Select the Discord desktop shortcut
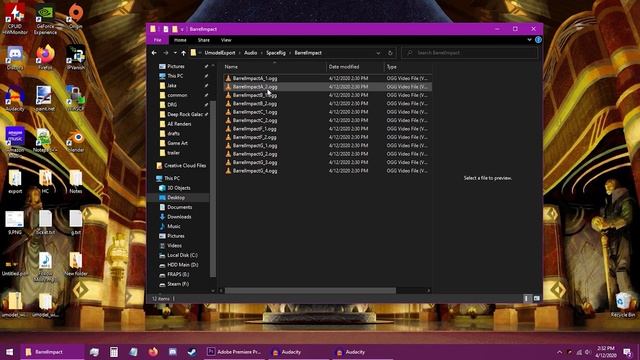Screen dimensions: 640x360 click(15, 58)
